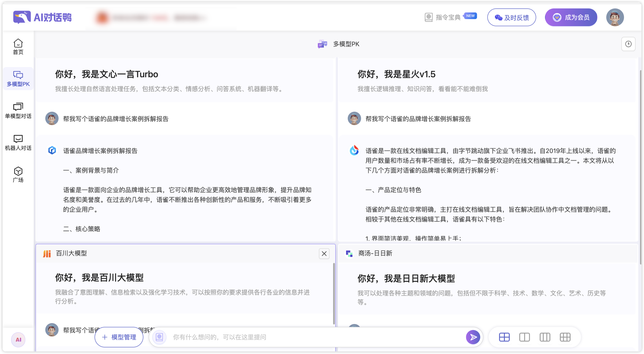Click the page vertical scrollbar
Viewport: 644px width, 354px height.
click(641, 167)
